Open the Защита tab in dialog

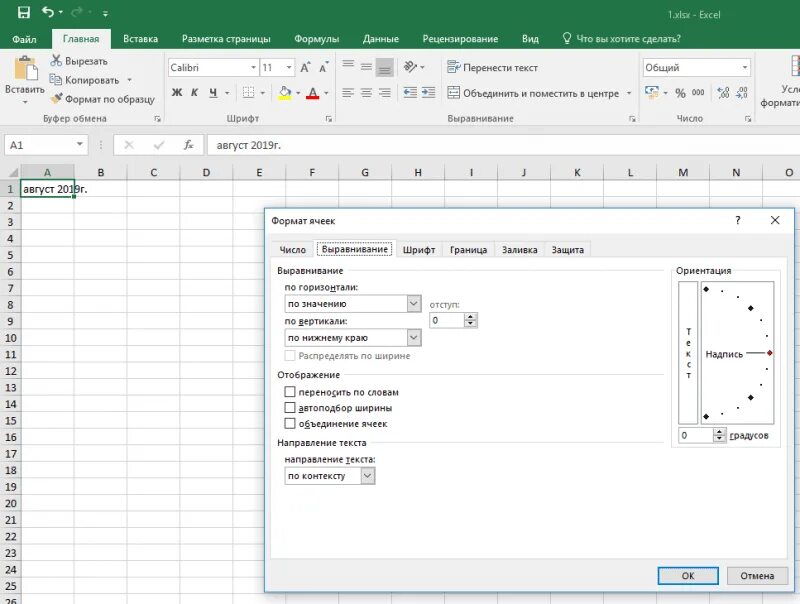point(567,249)
